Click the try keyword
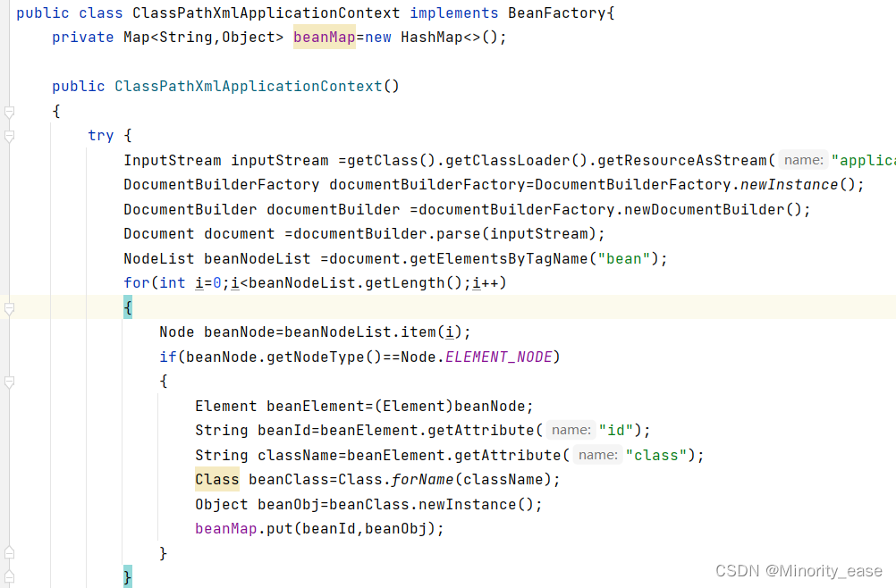Image resolution: width=896 pixels, height=588 pixels. [x=100, y=136]
